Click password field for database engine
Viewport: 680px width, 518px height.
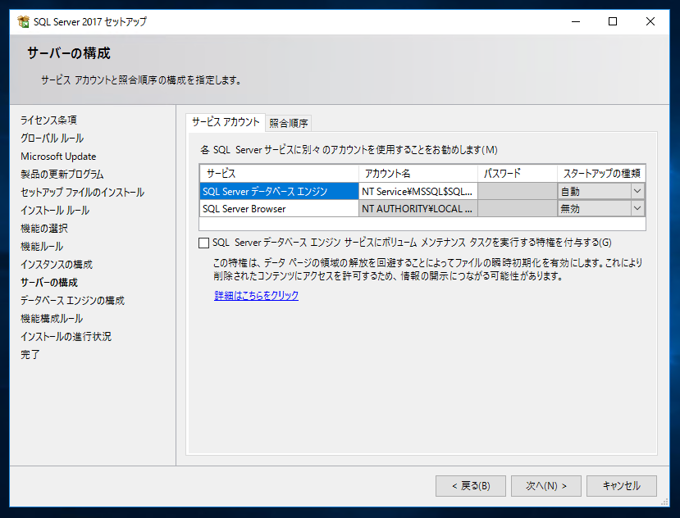[517, 191]
